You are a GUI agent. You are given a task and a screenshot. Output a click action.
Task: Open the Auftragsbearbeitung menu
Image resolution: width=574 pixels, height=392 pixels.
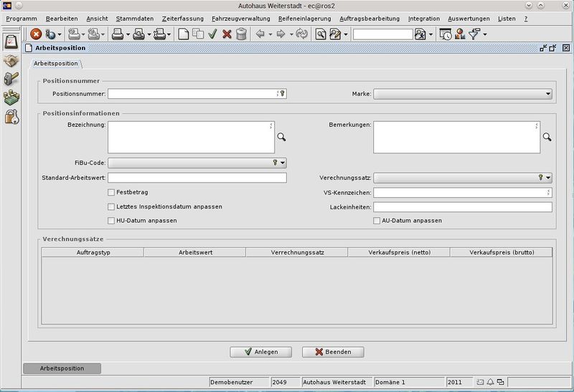(x=370, y=19)
